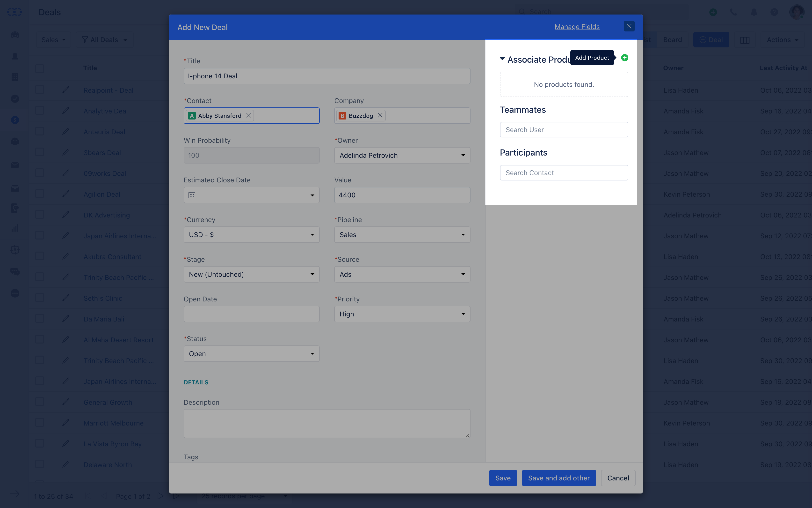Open the Status dropdown showing Open
This screenshot has width=812, height=508.
point(251,353)
